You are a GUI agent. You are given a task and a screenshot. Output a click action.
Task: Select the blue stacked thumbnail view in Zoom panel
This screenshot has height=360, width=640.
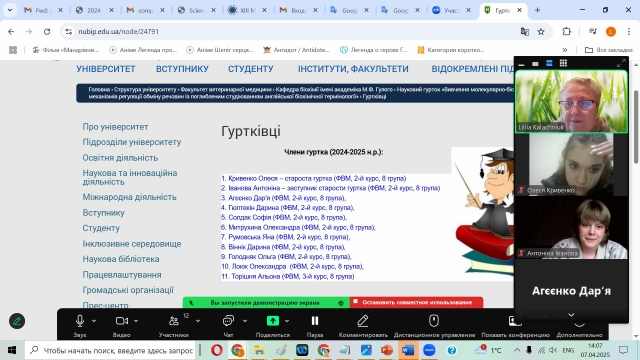tap(549, 63)
